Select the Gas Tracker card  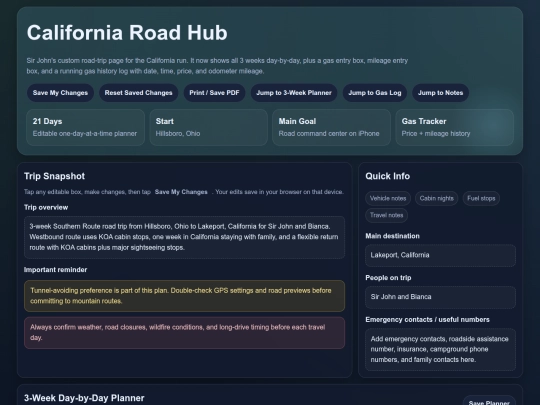coord(455,127)
